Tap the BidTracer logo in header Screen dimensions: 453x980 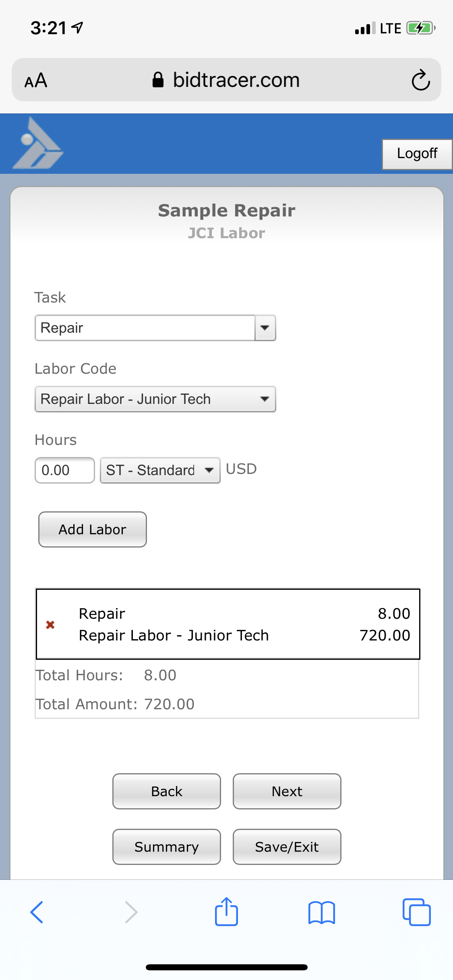(x=38, y=143)
